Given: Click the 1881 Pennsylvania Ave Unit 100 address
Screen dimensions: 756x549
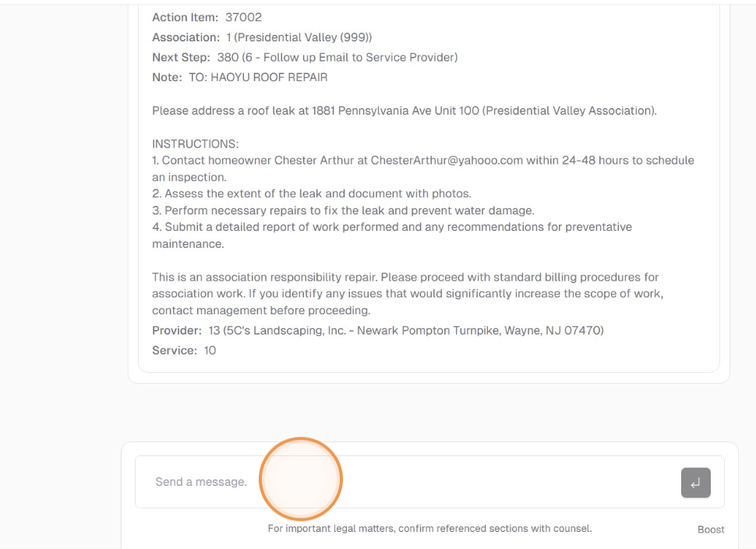Looking at the screenshot, I should 395,111.
